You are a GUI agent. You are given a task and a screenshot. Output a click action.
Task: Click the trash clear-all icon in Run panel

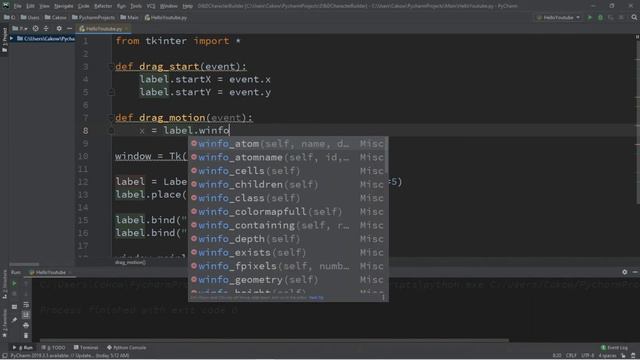[26, 336]
